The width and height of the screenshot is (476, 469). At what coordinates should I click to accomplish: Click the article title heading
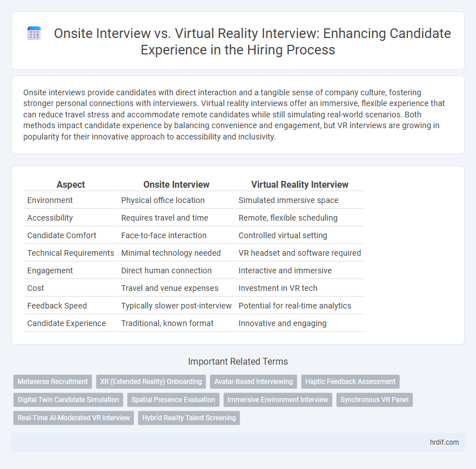pos(252,41)
